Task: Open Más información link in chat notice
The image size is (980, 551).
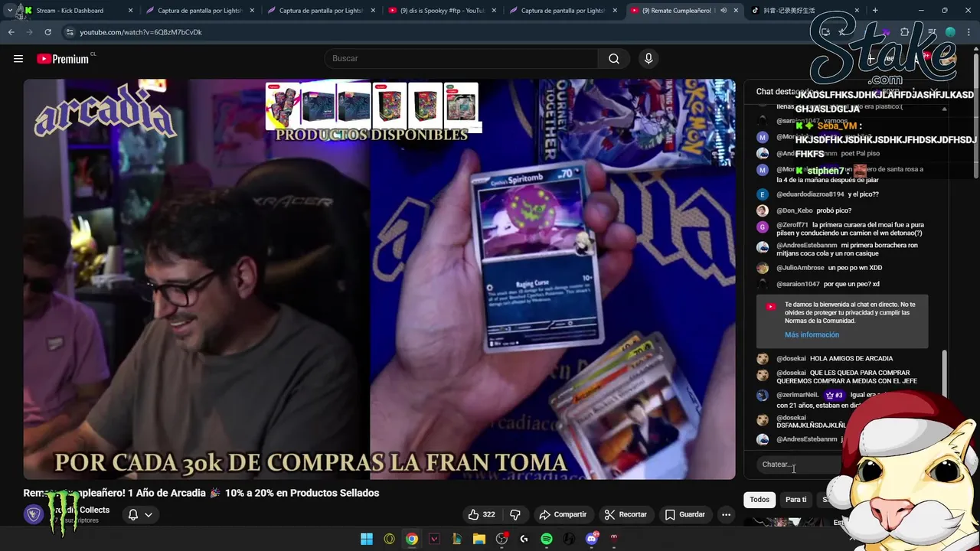Action: click(x=812, y=334)
